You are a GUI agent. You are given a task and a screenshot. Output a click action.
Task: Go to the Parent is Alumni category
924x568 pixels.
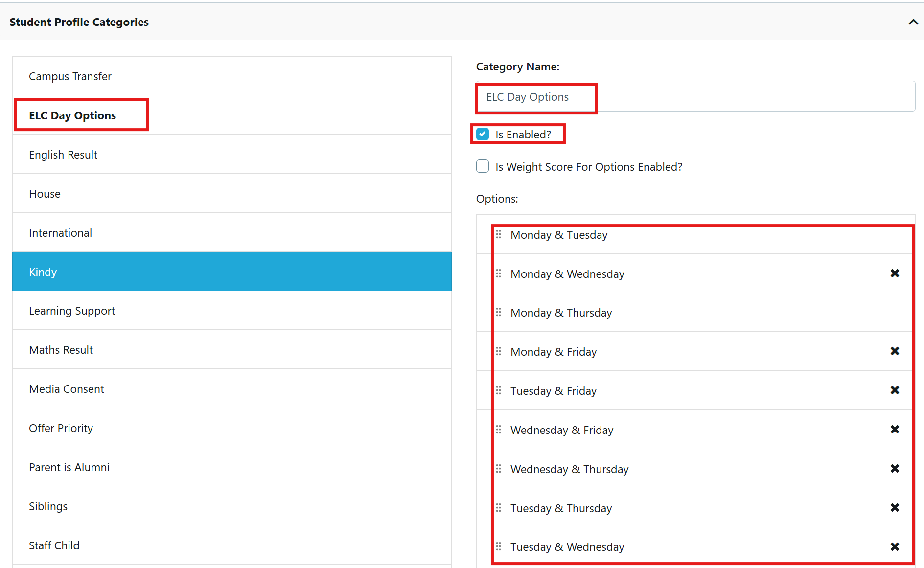click(x=69, y=468)
